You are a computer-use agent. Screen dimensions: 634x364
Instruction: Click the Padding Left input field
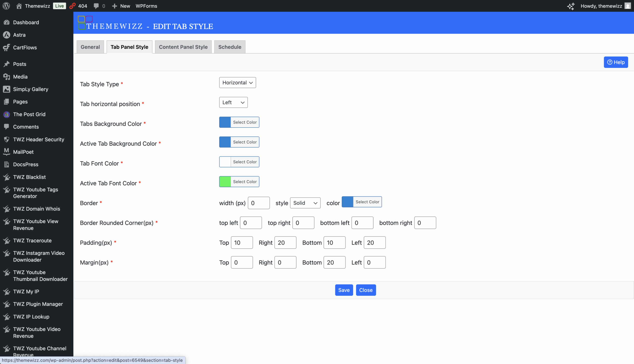[374, 242]
